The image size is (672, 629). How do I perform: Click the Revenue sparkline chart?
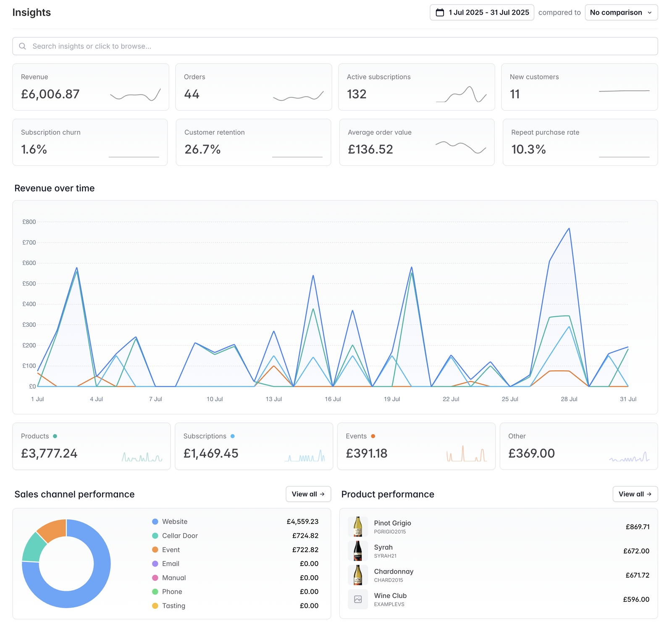coord(135,95)
